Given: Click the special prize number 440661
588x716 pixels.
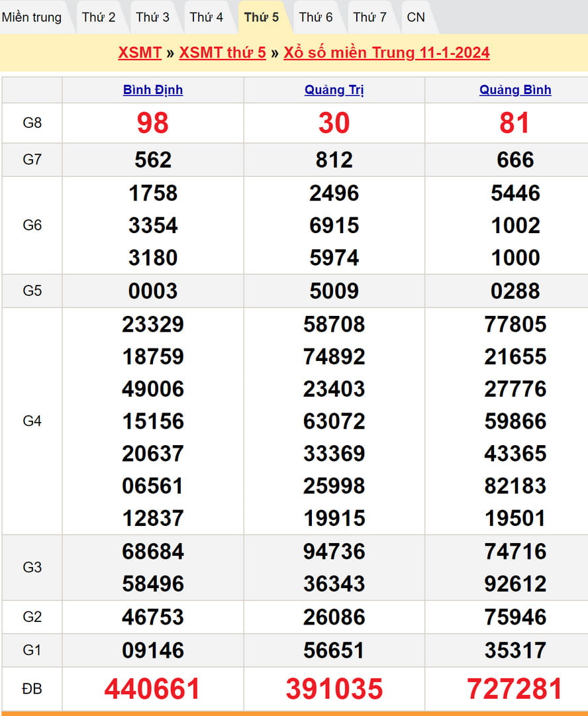Looking at the screenshot, I should click(x=153, y=689).
